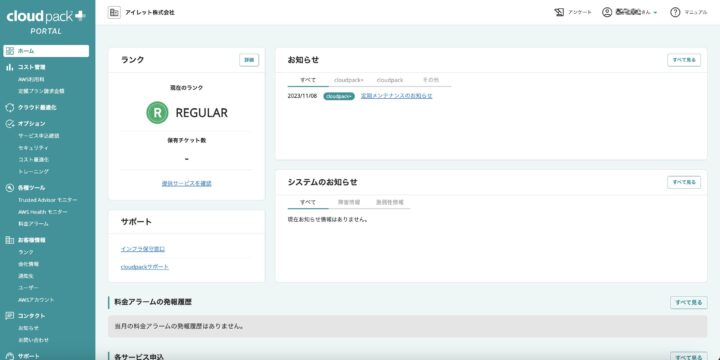Image resolution: width=720 pixels, height=360 pixels.
Task: Select third tab in システムのお知らせ panel
Action: click(390, 202)
